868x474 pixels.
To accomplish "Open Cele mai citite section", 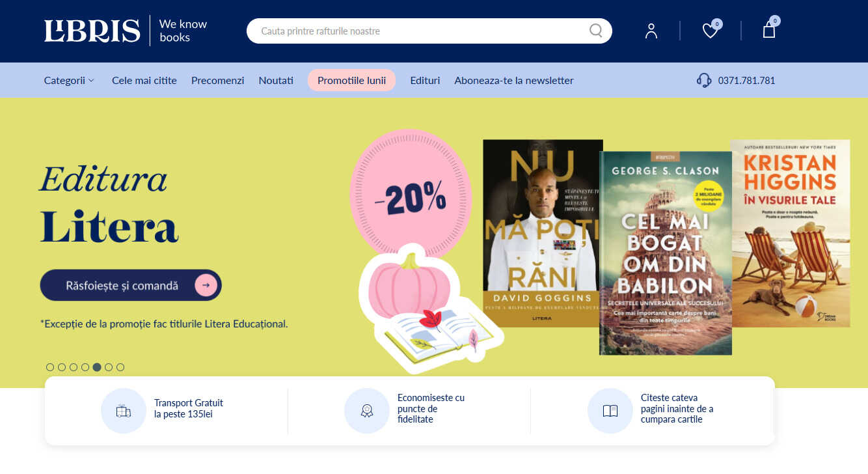I will (144, 81).
